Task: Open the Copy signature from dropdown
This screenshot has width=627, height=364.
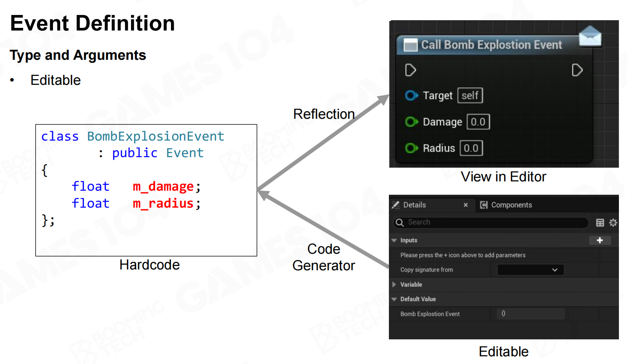Action: pos(530,270)
